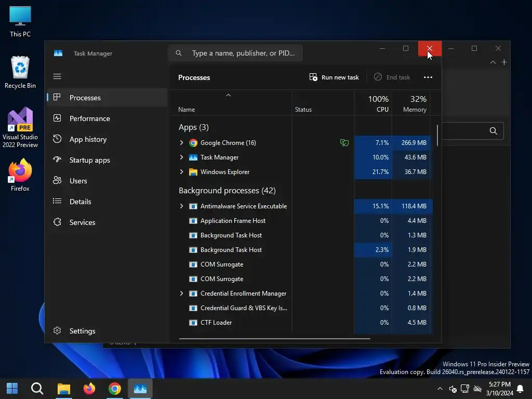Select the Firefox desktop shortcut
Screen dimensions: 532x399
[20, 175]
